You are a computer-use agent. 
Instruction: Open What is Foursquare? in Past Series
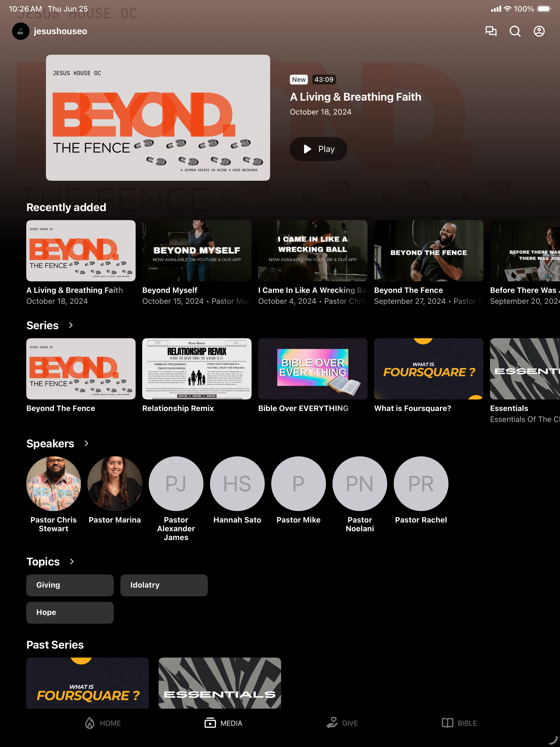[x=87, y=683]
